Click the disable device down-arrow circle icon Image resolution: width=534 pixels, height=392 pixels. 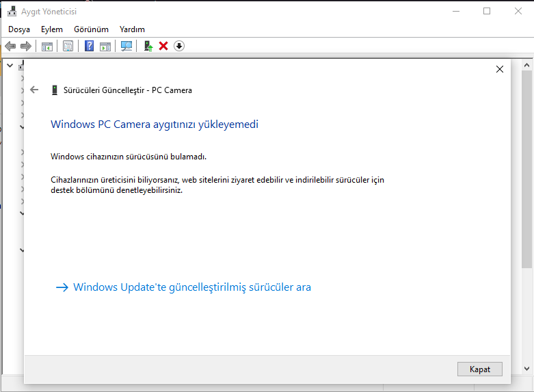click(x=179, y=46)
